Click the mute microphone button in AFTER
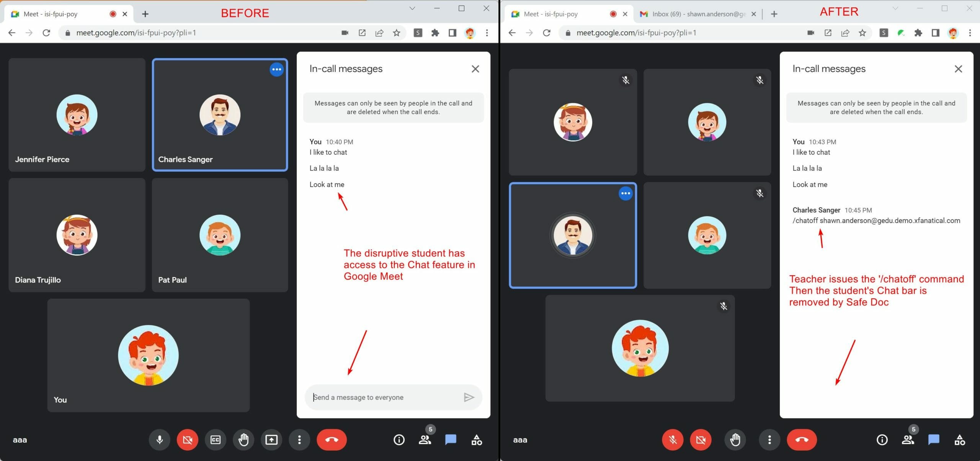980x461 pixels. pyautogui.click(x=672, y=439)
